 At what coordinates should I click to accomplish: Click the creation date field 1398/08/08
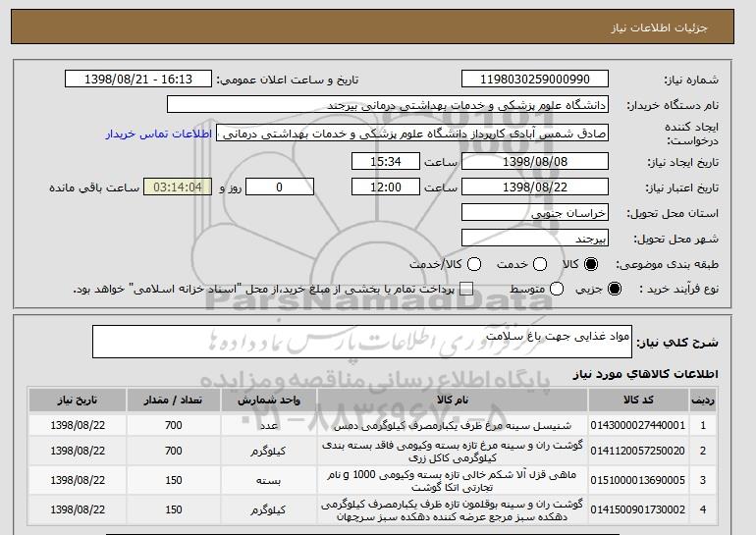click(x=535, y=161)
